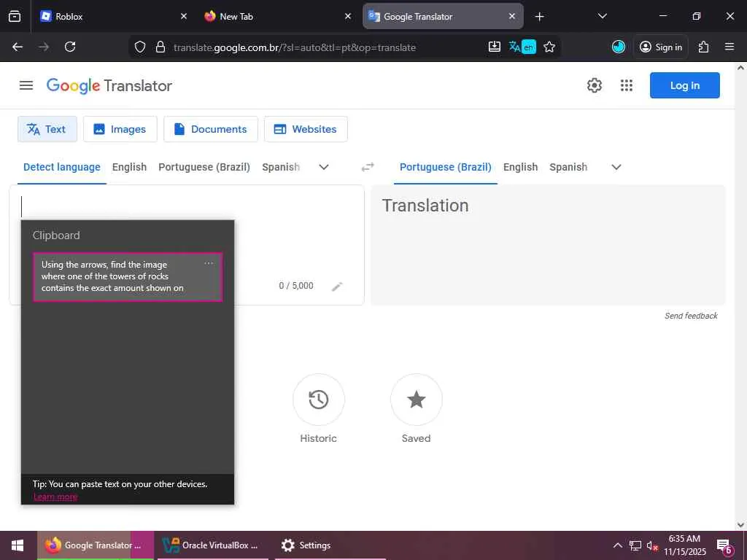Click the browser address bar URL
Viewport: 747px width, 560px height.
(295, 47)
